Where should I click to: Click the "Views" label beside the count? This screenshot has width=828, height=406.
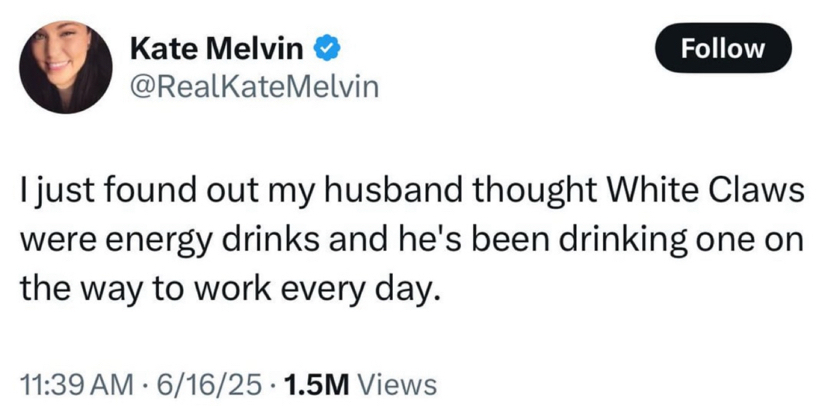[x=396, y=382]
